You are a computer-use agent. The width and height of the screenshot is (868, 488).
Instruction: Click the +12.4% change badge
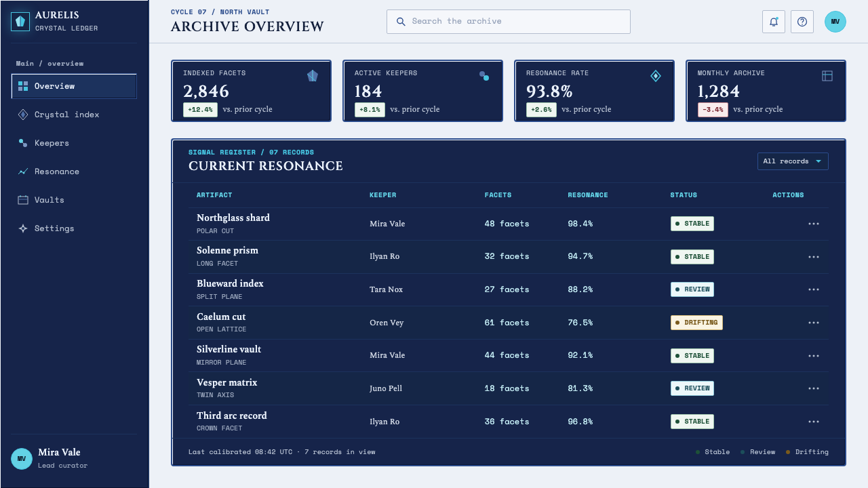point(200,109)
